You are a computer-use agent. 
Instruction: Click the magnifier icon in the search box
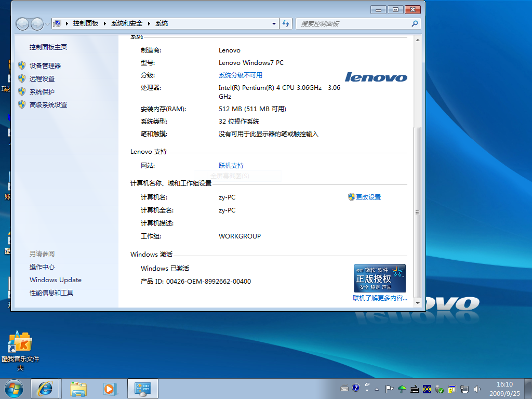tap(414, 24)
